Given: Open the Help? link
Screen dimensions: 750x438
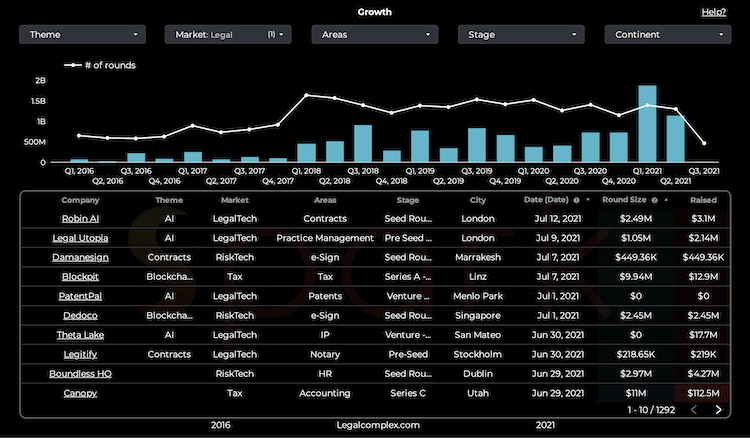Looking at the screenshot, I should click(714, 12).
